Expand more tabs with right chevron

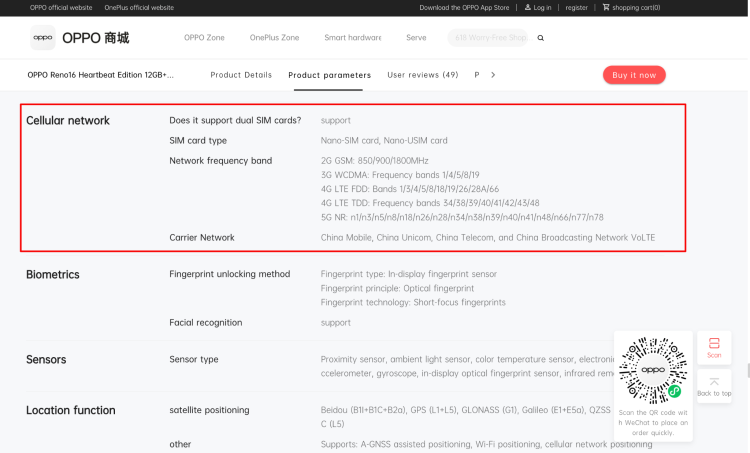coord(493,75)
